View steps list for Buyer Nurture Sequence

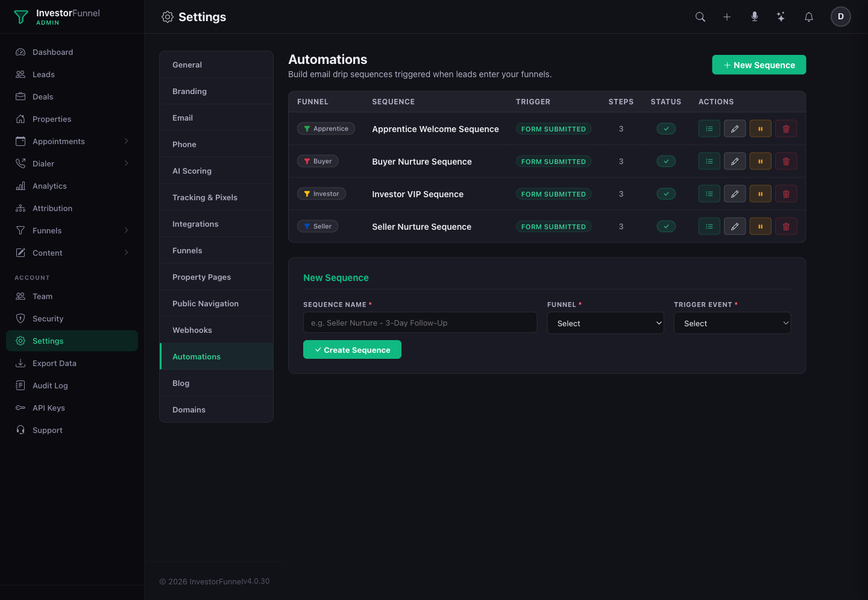(709, 161)
